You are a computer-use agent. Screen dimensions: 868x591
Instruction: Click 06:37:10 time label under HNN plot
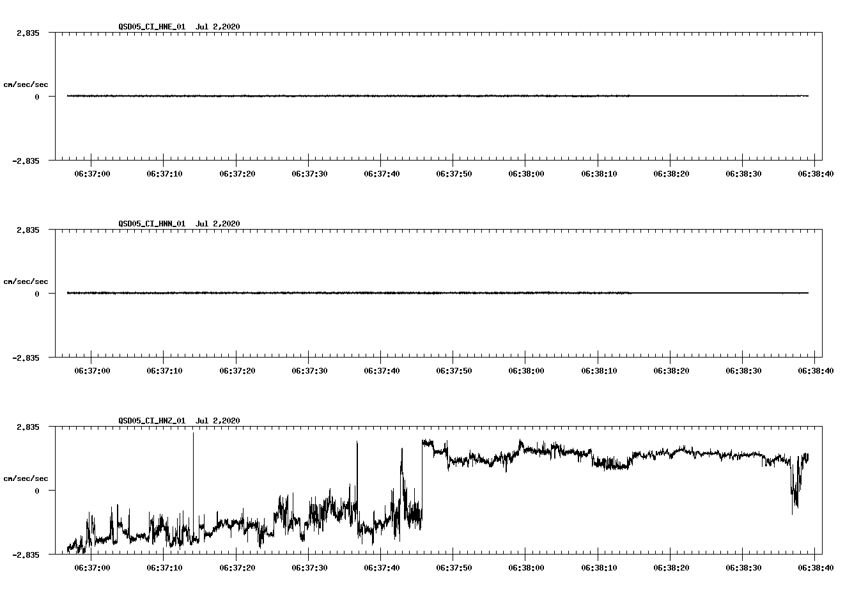click(x=164, y=370)
